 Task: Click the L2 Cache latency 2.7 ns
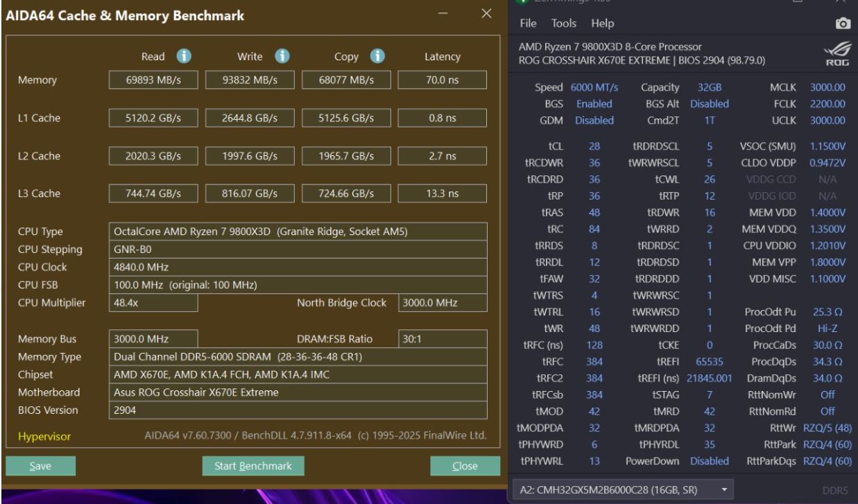(x=442, y=157)
